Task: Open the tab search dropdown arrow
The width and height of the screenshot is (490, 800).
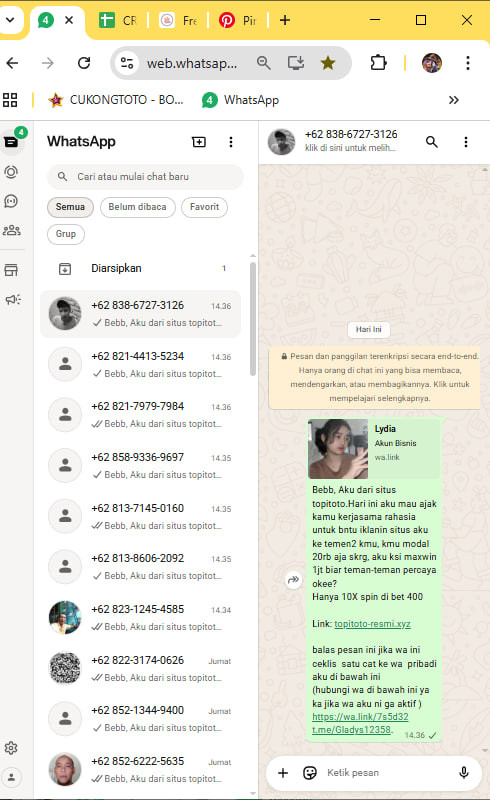Action: 10,20
